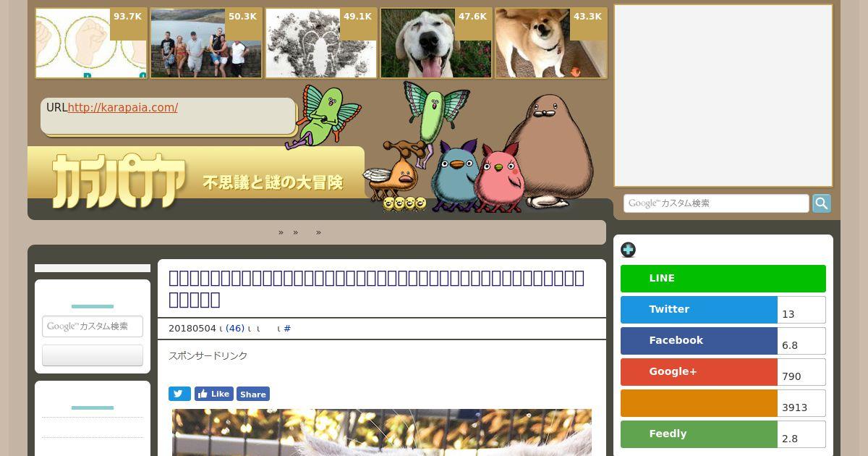This screenshot has height=456, width=868.
Task: Click the plus icon above share buttons
Action: tap(628, 250)
